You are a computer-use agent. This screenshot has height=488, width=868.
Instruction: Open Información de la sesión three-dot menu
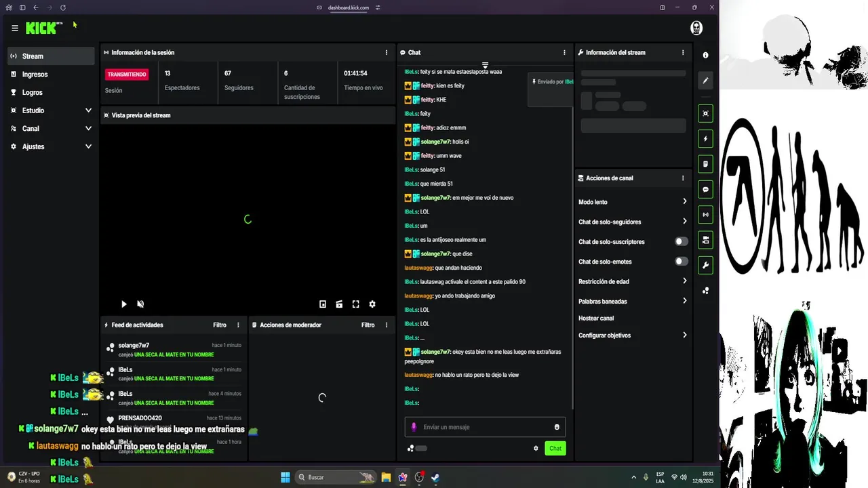click(387, 52)
